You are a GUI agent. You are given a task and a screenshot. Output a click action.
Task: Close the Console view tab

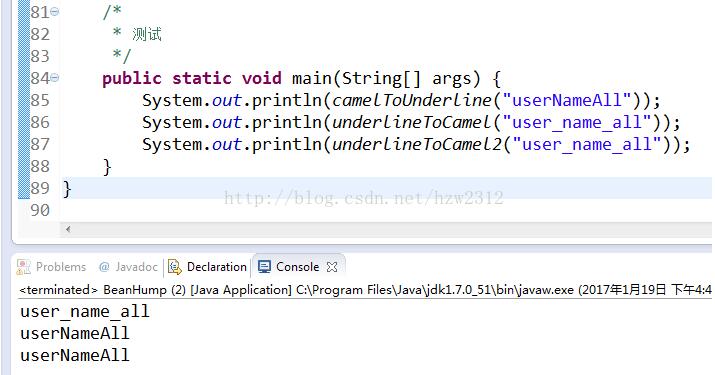pos(332,267)
